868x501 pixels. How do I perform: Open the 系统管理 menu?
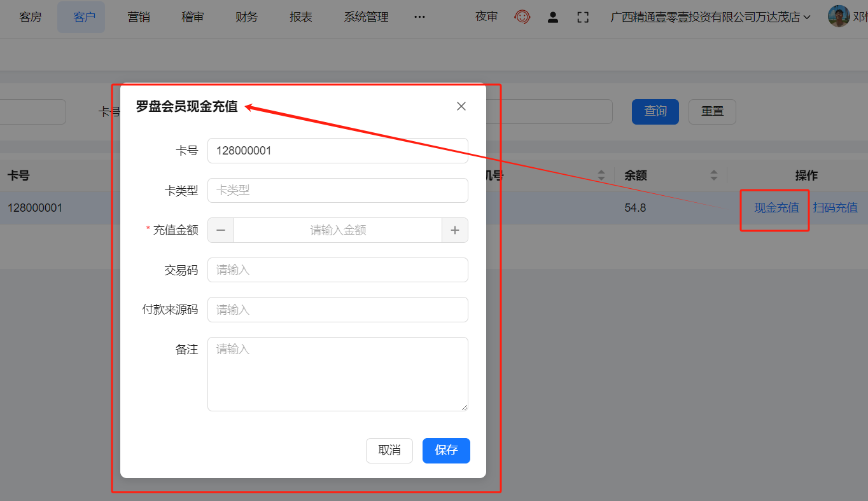[x=366, y=17]
